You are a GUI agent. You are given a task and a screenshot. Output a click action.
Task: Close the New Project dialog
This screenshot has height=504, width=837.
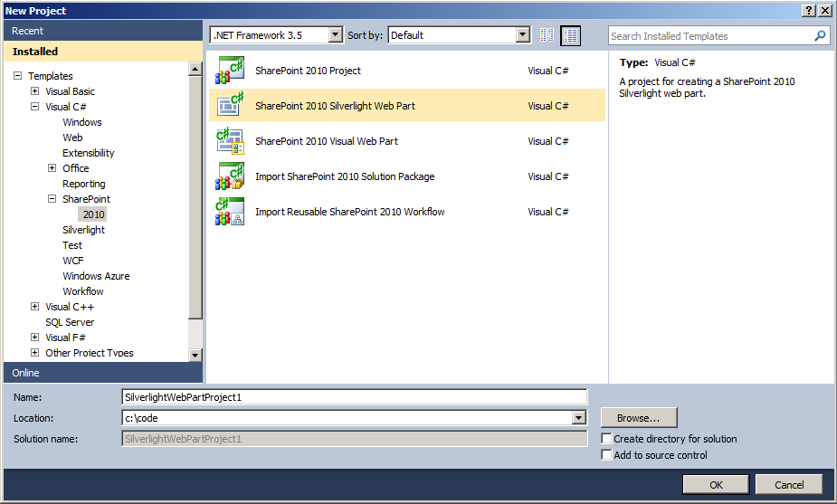(824, 11)
